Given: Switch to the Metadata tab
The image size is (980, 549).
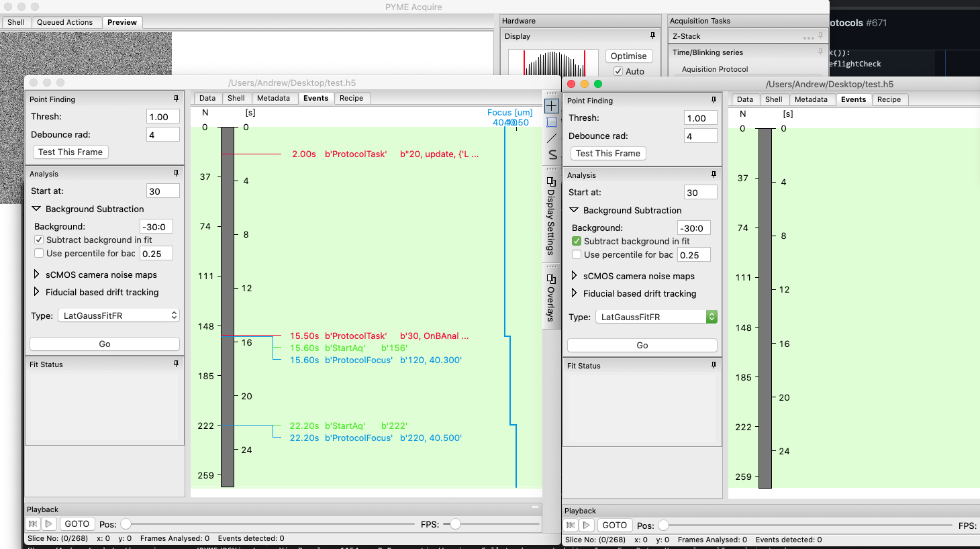Looking at the screenshot, I should pos(275,98).
